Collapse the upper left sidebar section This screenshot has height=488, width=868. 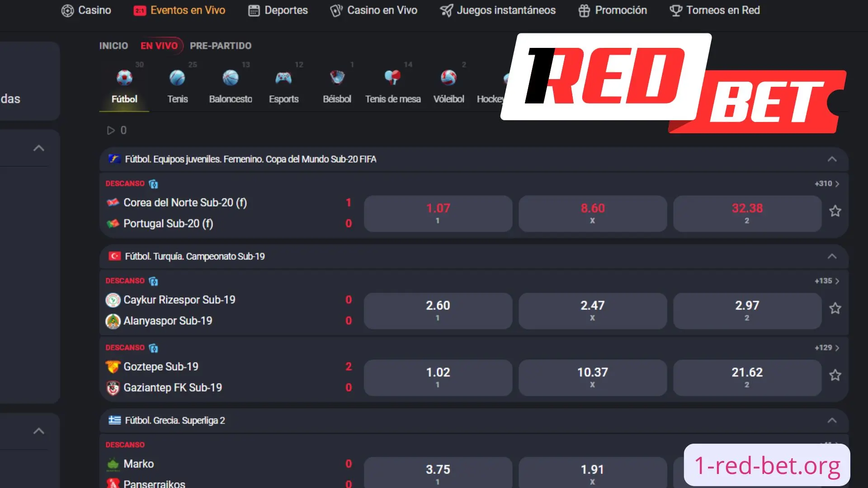[39, 148]
